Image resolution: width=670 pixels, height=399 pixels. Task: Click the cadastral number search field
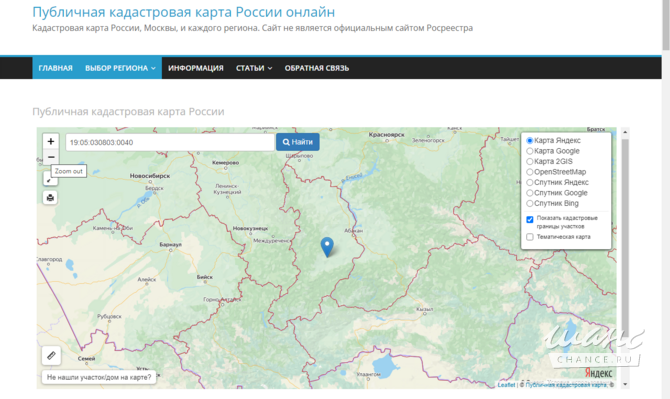tap(170, 142)
